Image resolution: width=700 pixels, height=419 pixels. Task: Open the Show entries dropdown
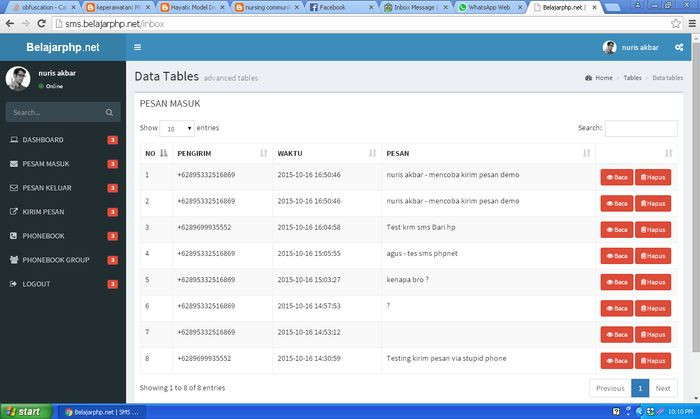tap(177, 129)
